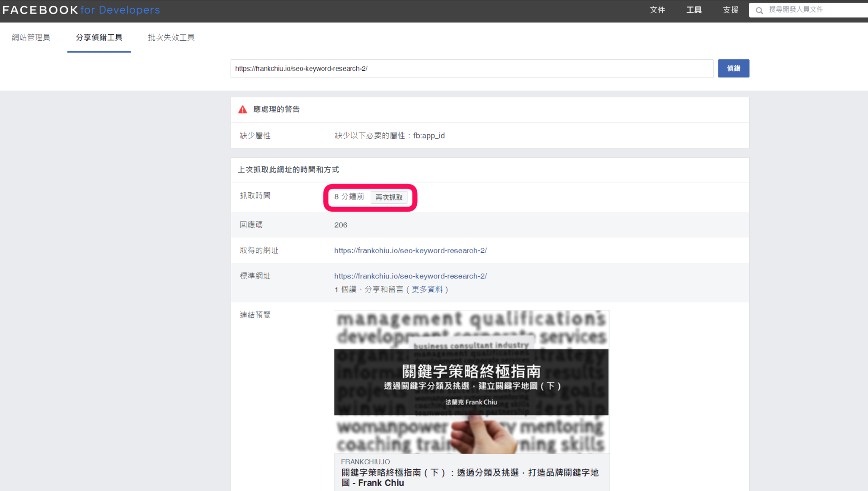Open the 支援 menu in top bar
868x491 pixels.
click(x=731, y=10)
